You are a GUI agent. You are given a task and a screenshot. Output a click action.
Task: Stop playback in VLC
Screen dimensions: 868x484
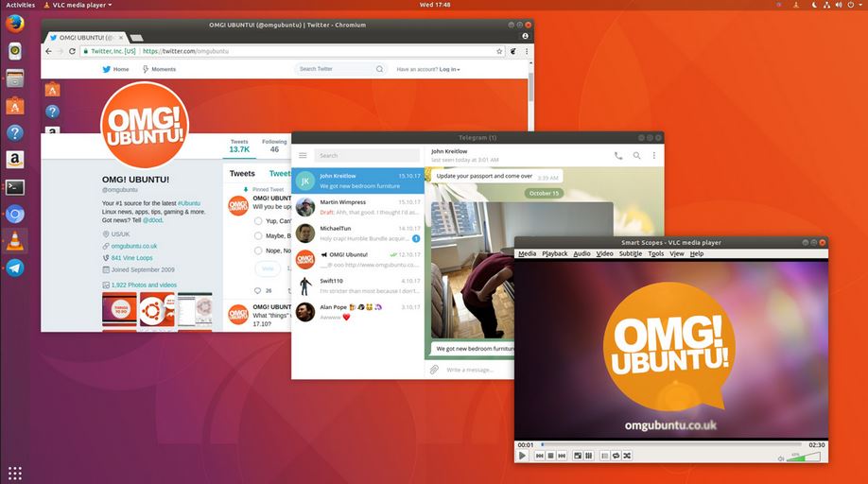point(550,456)
